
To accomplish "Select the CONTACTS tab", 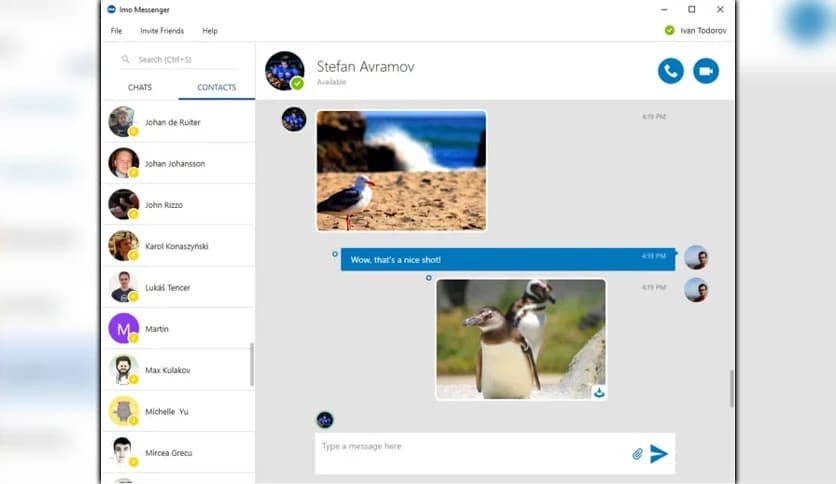I will (216, 88).
